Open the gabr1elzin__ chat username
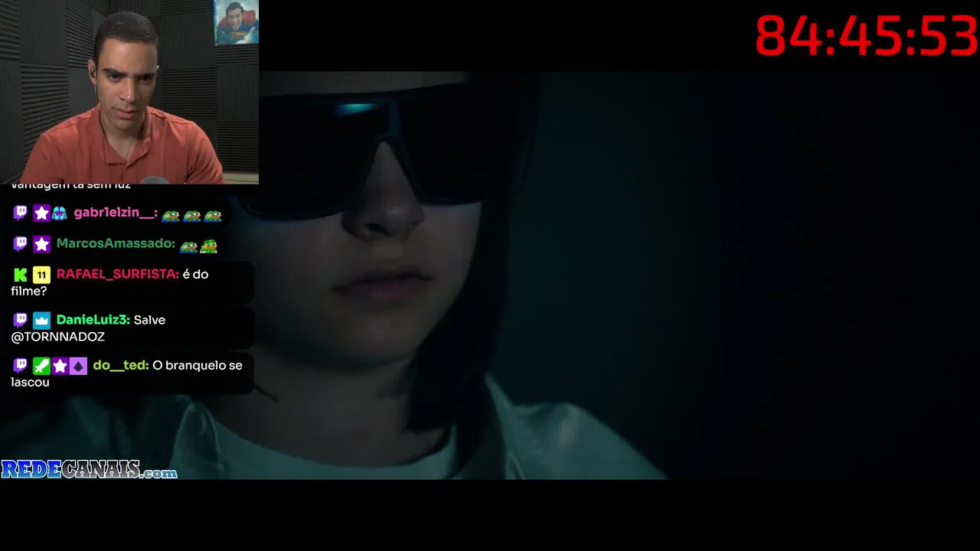980x551 pixels. point(116,213)
